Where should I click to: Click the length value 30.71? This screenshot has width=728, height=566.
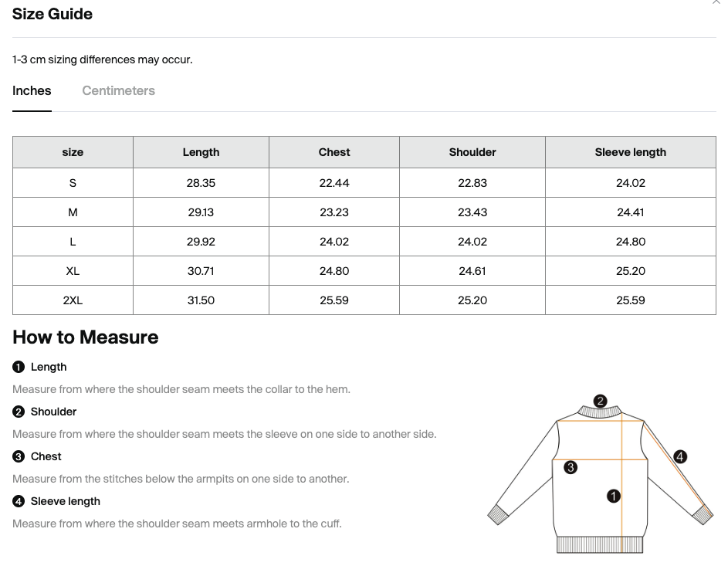pyautogui.click(x=201, y=271)
